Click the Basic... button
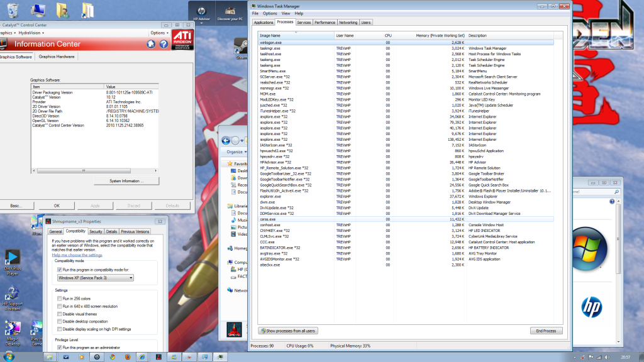644x362 pixels. 16,206
